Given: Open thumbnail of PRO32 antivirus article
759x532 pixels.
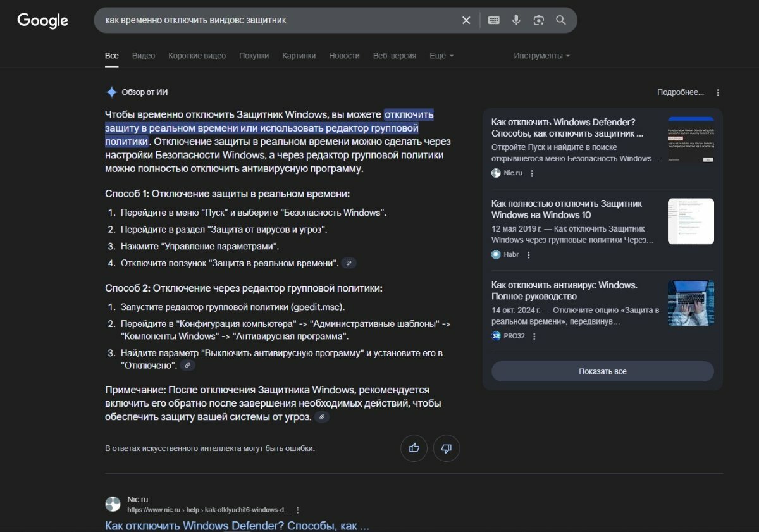Looking at the screenshot, I should click(691, 303).
